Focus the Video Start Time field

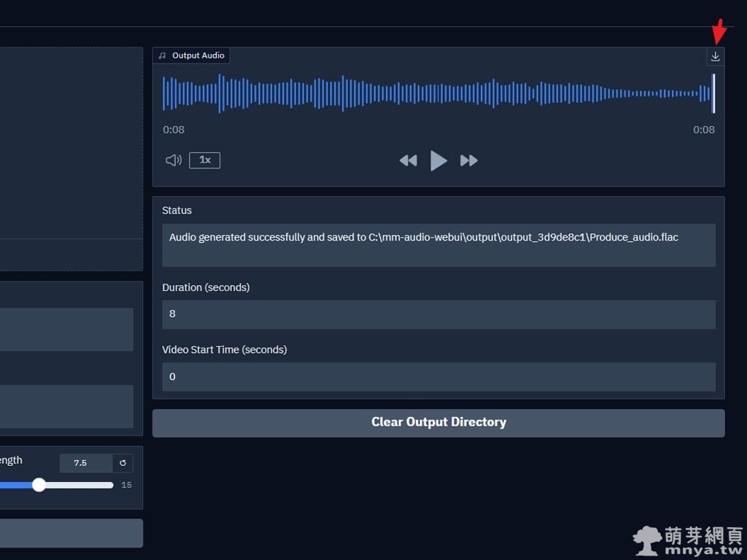click(x=438, y=377)
